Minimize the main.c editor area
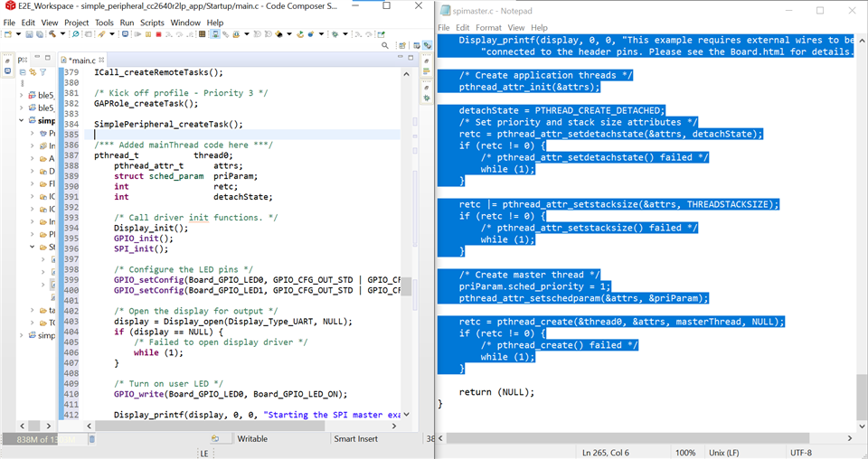The height and width of the screenshot is (459, 868). click(401, 57)
